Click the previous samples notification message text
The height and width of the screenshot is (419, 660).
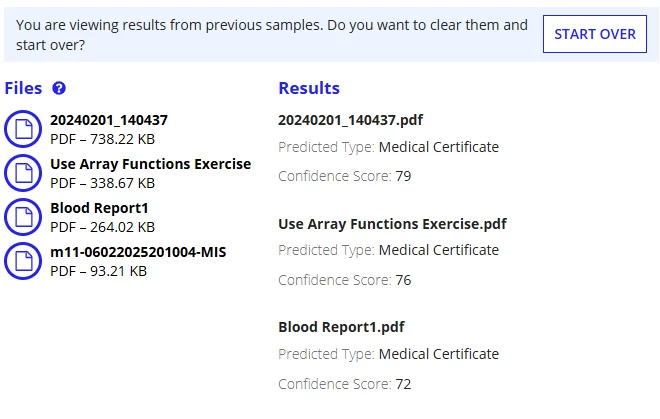(x=272, y=35)
